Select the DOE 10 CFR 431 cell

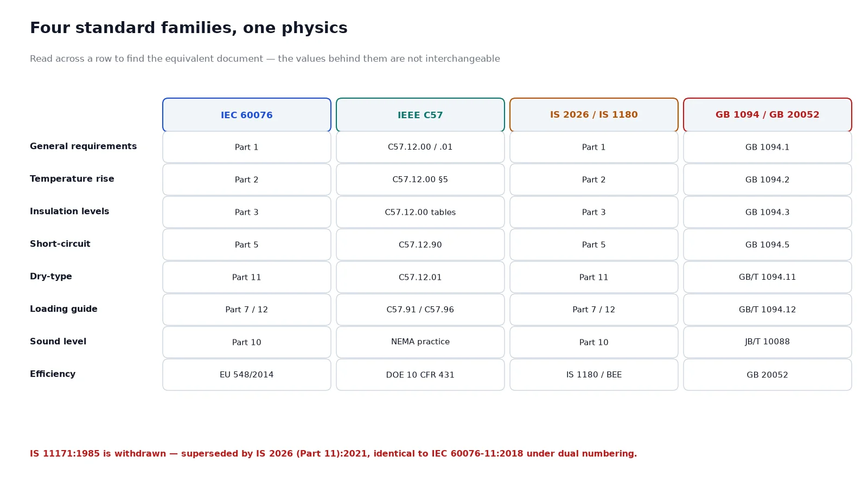click(420, 375)
